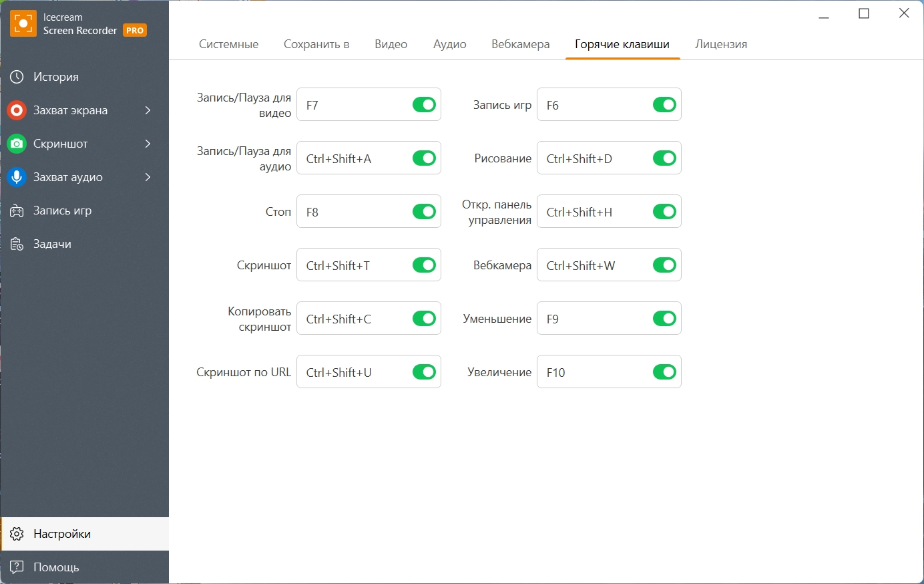Disable the F7 video record hotkey toggle
The image size is (924, 584).
tap(424, 105)
